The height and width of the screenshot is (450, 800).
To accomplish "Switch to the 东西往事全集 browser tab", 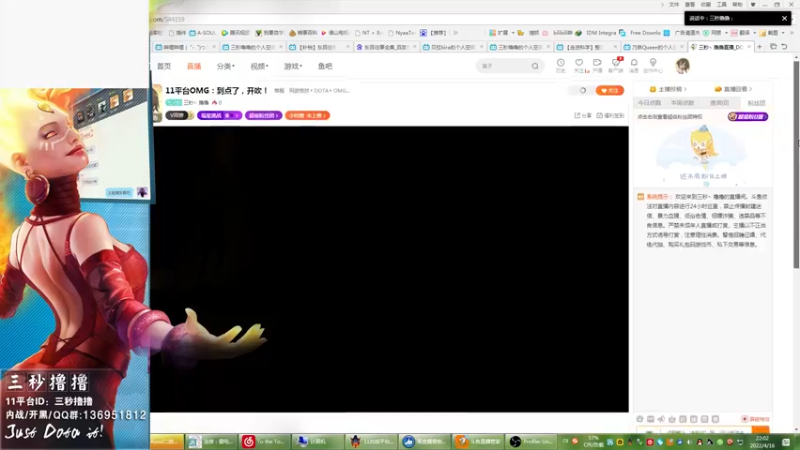I will pos(386,47).
